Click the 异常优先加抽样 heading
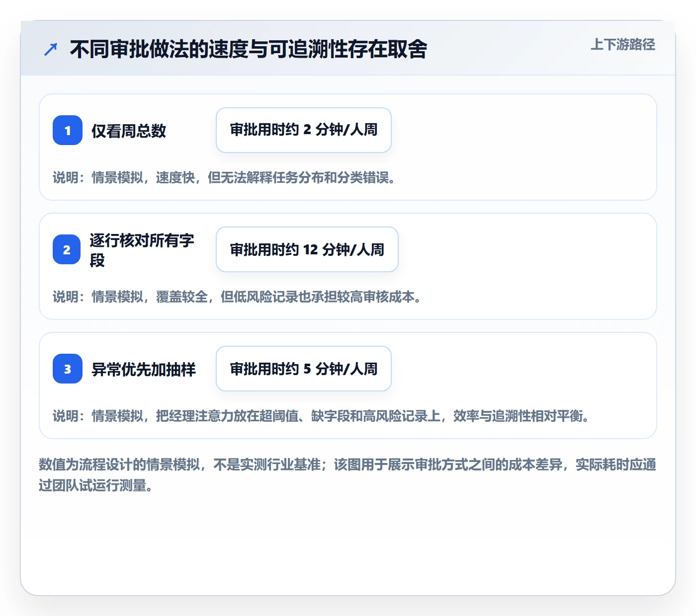This screenshot has height=616, width=696. coord(144,369)
